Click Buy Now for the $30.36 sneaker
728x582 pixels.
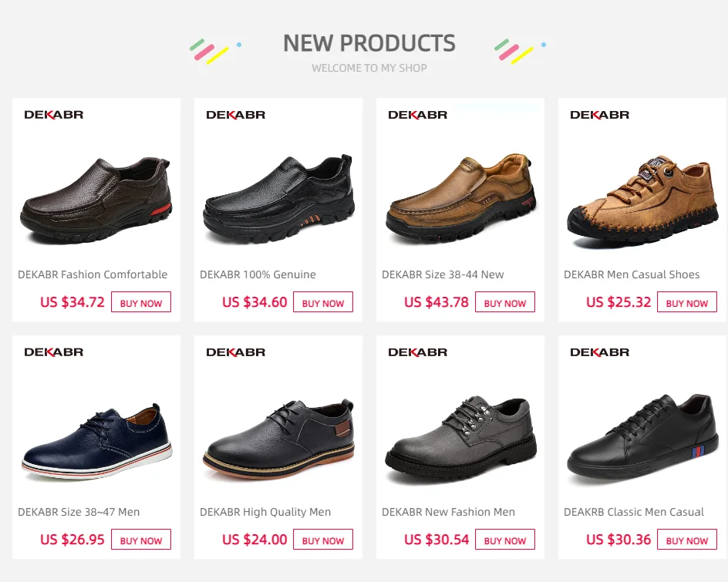tap(687, 540)
